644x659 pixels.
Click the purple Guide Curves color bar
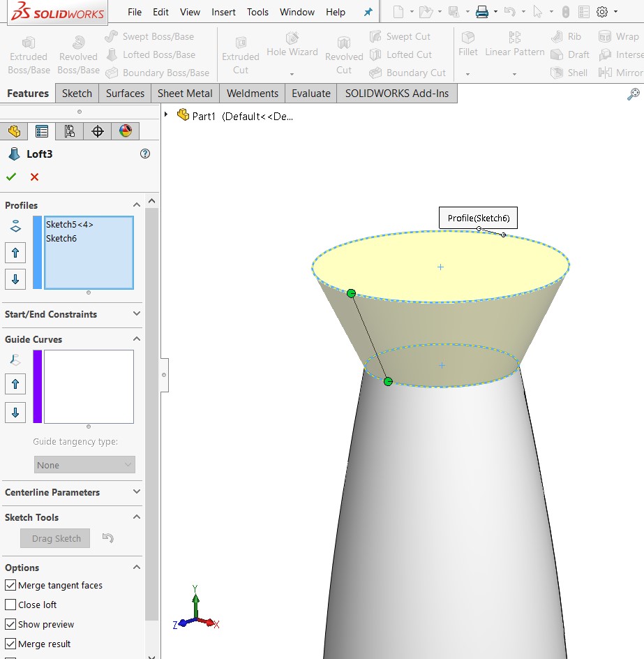[38, 387]
